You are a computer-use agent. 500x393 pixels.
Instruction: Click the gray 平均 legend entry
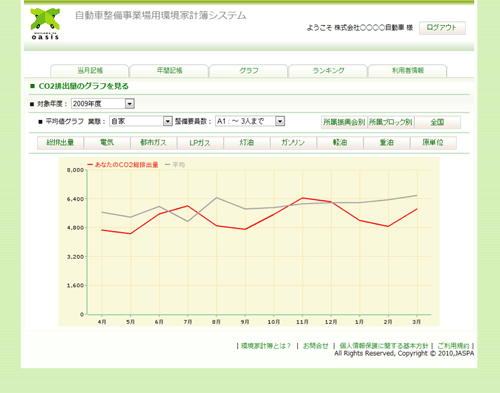[175, 165]
